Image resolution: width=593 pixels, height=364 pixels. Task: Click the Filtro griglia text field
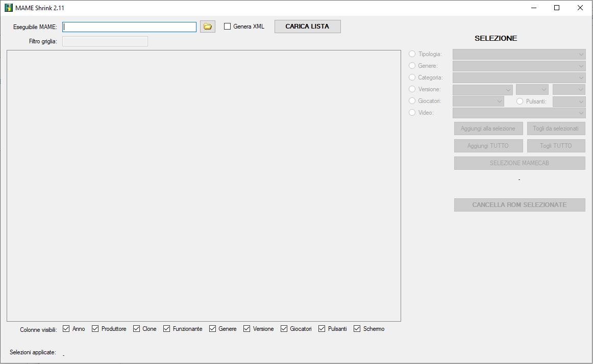pos(105,41)
